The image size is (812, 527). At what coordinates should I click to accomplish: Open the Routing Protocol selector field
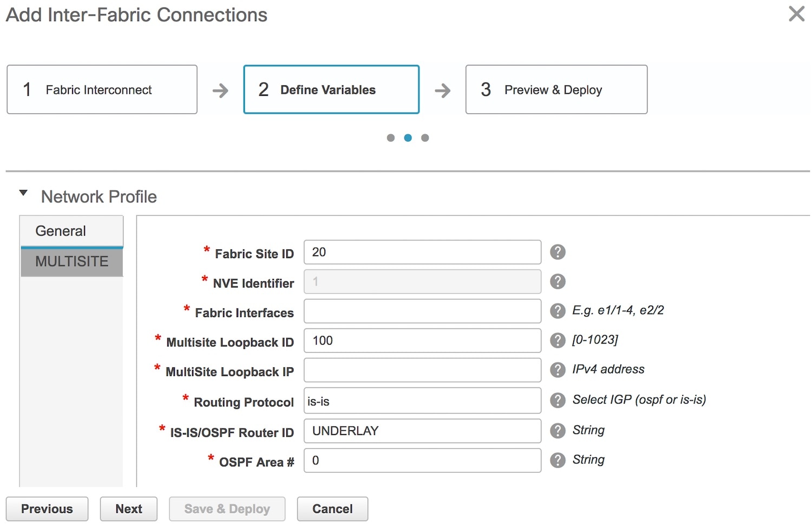pyautogui.click(x=422, y=401)
